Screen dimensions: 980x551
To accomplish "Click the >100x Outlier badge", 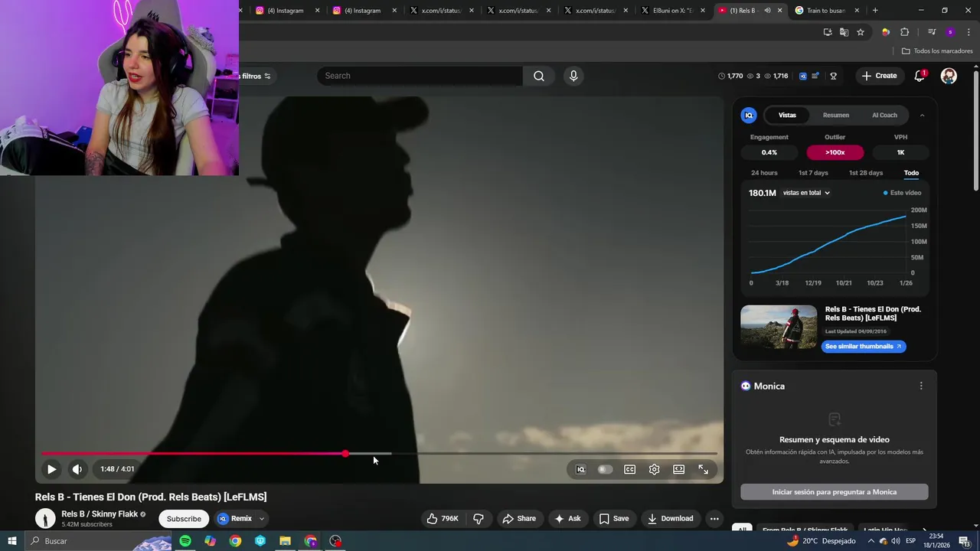I will [835, 152].
